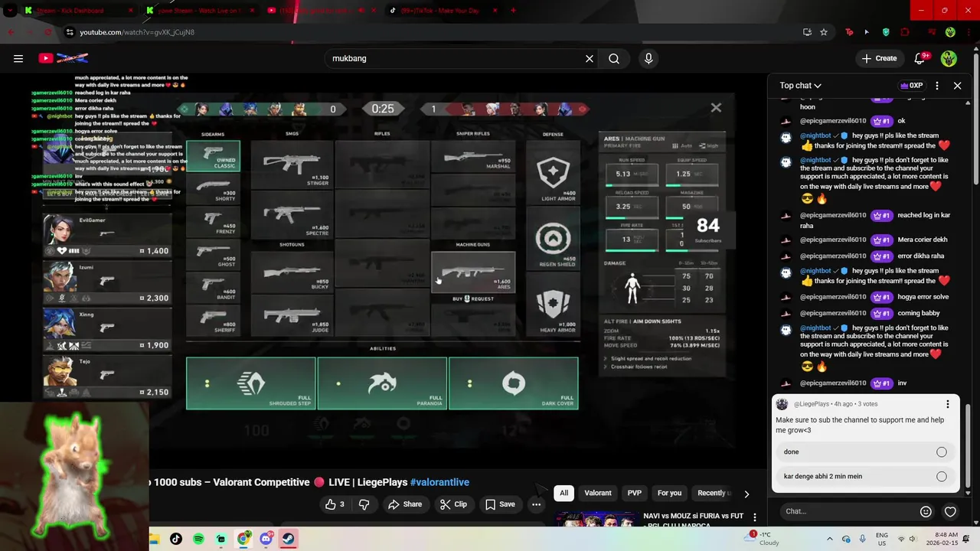
Task: Select the All filter chip
Action: click(564, 493)
